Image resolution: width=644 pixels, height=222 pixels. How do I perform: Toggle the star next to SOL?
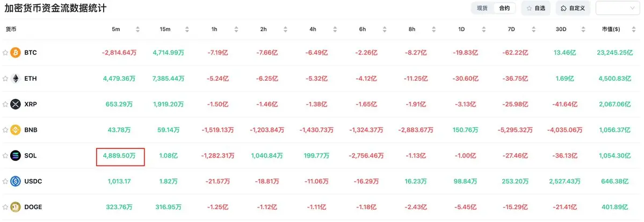(x=5, y=156)
